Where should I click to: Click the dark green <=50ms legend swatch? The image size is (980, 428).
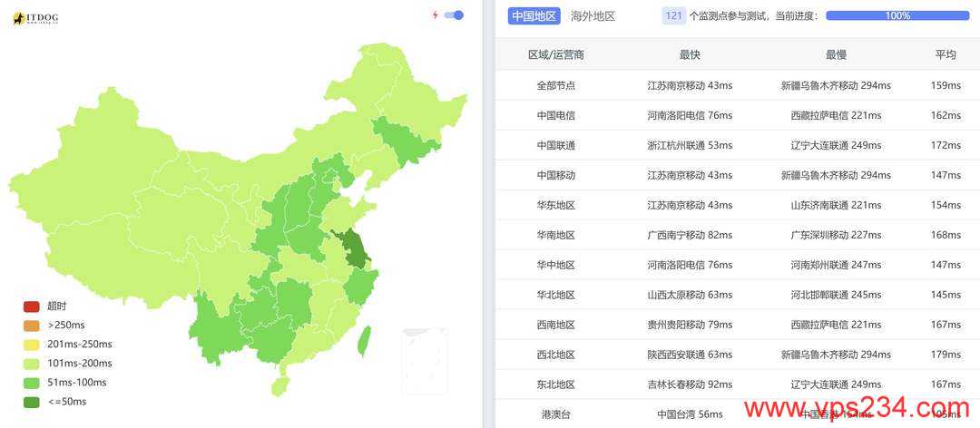[x=31, y=402]
